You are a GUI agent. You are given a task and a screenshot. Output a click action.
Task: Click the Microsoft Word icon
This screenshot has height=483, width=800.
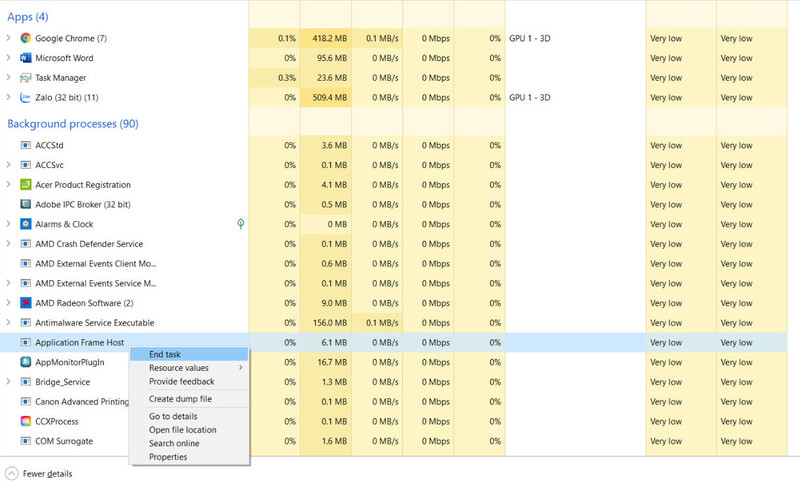(26, 58)
